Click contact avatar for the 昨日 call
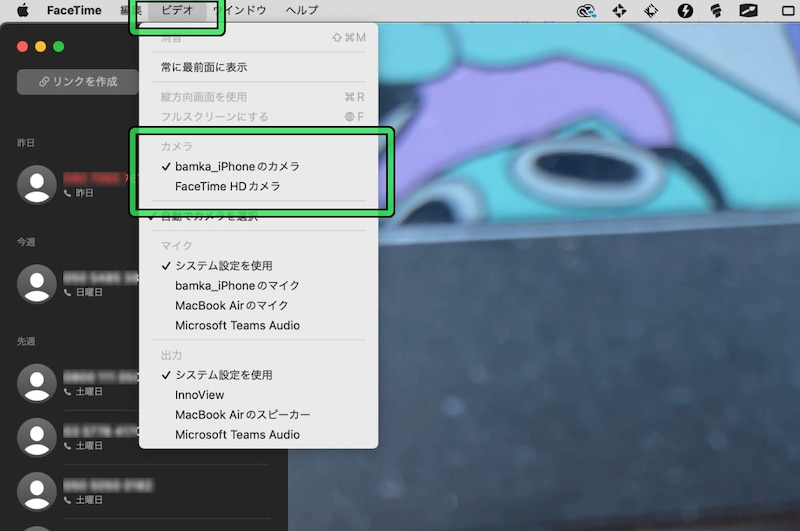The width and height of the screenshot is (800, 531). (x=37, y=185)
